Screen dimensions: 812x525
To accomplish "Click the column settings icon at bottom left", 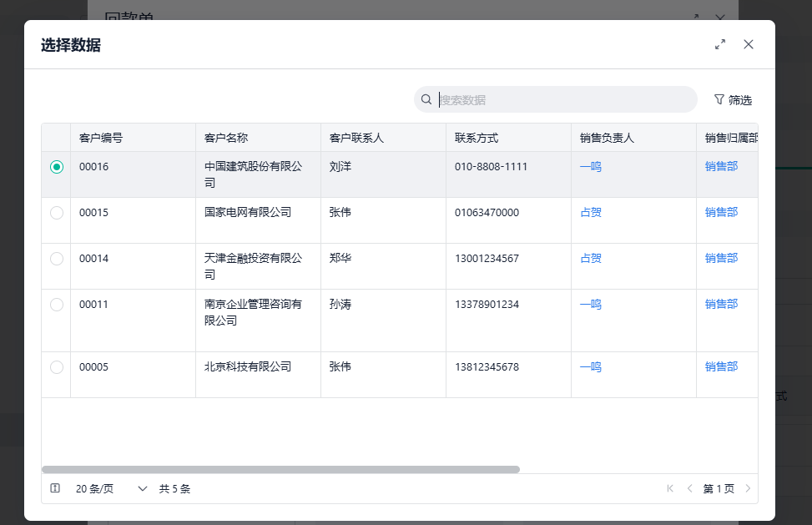I will click(55, 488).
